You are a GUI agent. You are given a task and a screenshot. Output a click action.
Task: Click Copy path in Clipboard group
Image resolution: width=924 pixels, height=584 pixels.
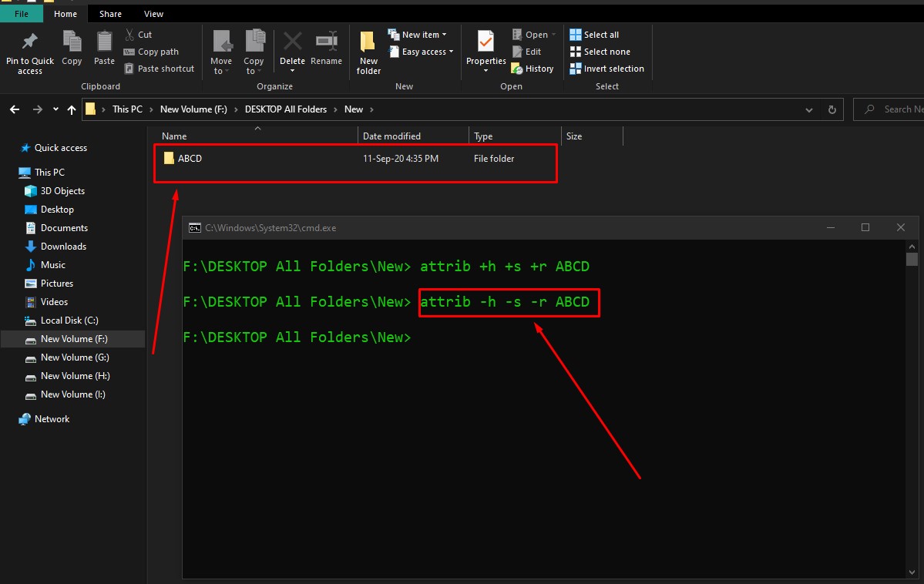pyautogui.click(x=152, y=52)
